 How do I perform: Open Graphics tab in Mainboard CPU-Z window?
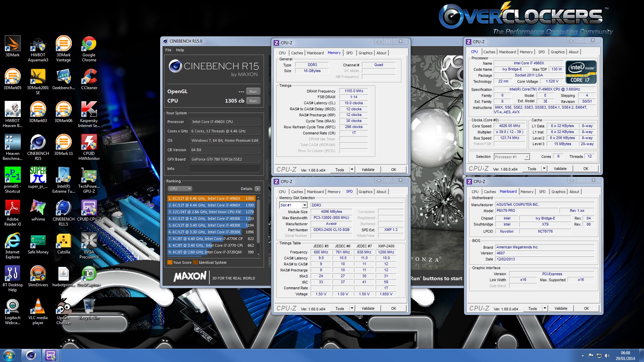tap(558, 192)
